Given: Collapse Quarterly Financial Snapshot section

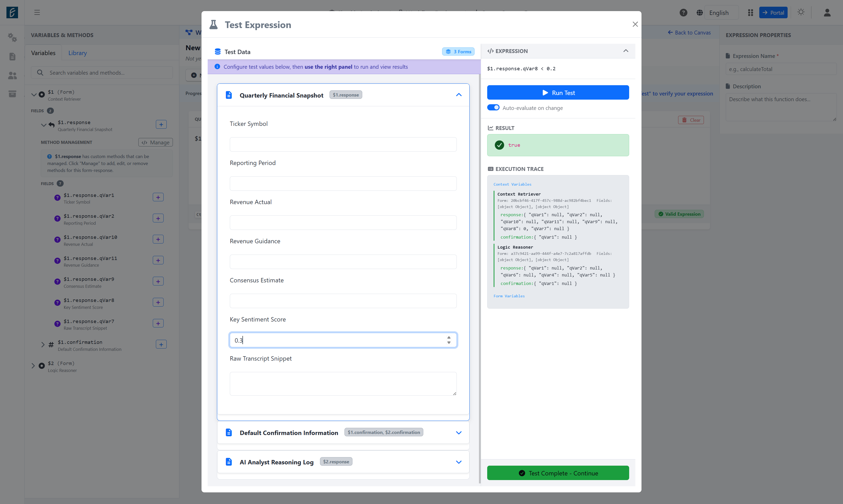Looking at the screenshot, I should 459,95.
